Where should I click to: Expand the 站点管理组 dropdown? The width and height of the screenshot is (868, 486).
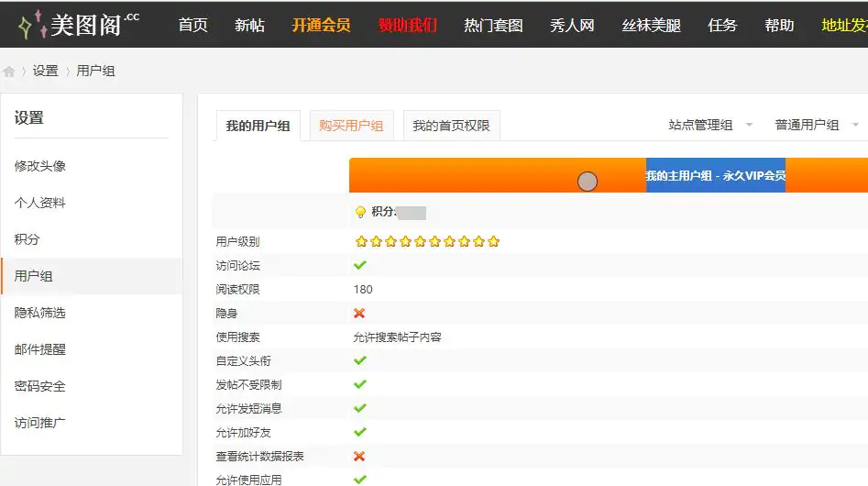coord(710,125)
